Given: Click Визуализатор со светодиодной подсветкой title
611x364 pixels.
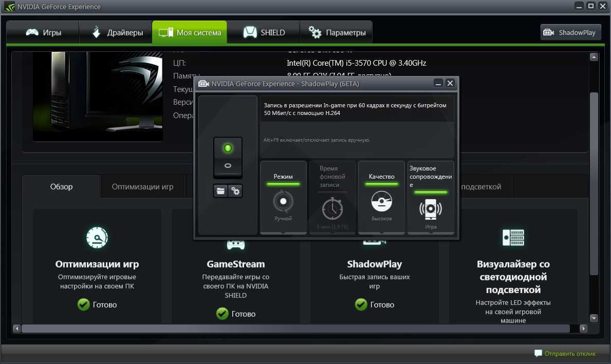Looking at the screenshot, I should pos(513,277).
